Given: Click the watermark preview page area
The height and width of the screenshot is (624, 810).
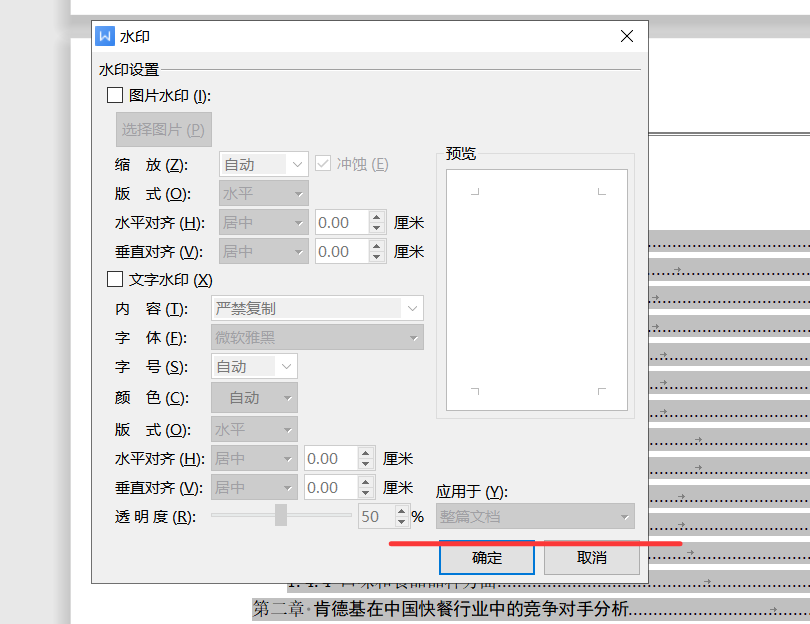Looking at the screenshot, I should (537, 290).
